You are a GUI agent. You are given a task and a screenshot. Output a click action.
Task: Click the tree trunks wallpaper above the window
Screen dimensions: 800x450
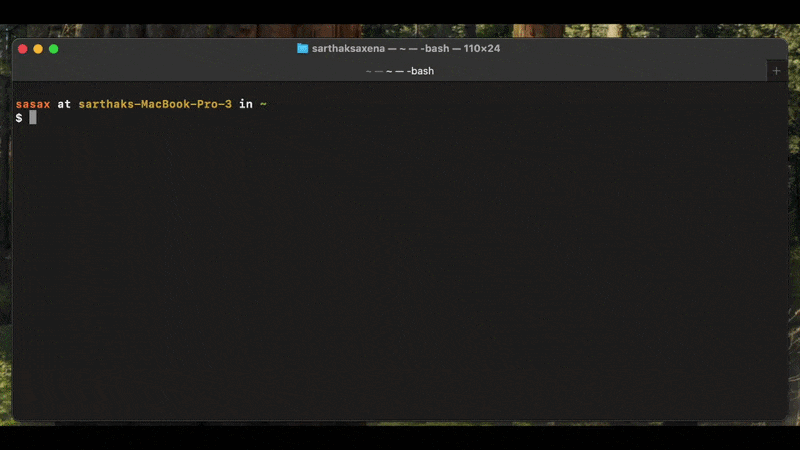pos(400,31)
